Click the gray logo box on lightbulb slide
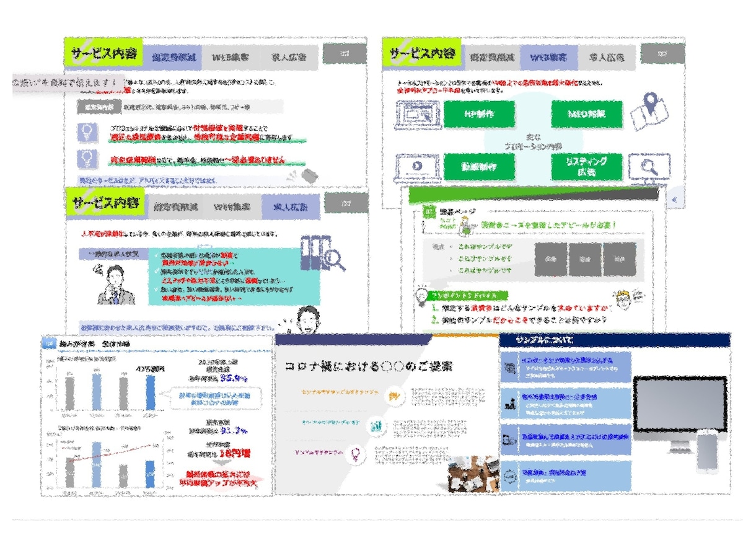 pyautogui.click(x=345, y=55)
